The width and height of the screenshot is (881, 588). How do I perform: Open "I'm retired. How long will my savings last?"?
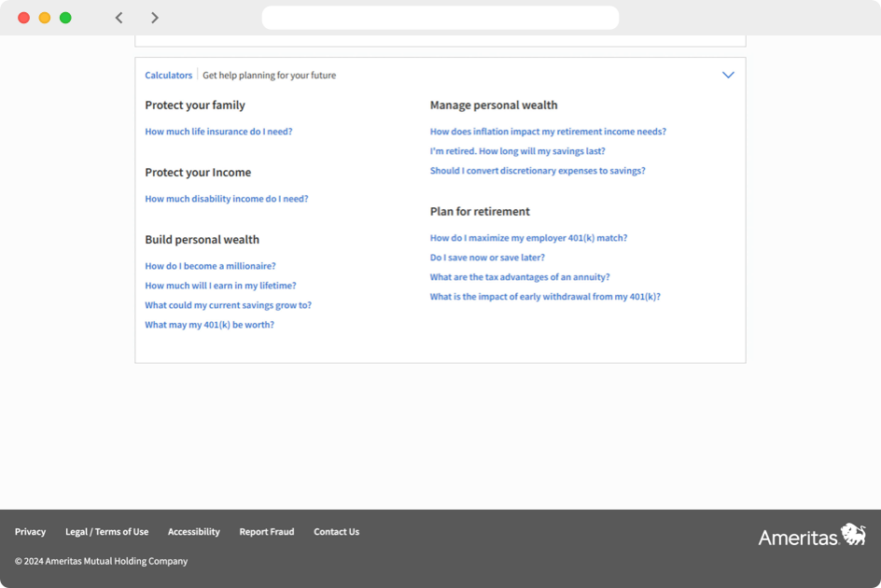(x=516, y=150)
